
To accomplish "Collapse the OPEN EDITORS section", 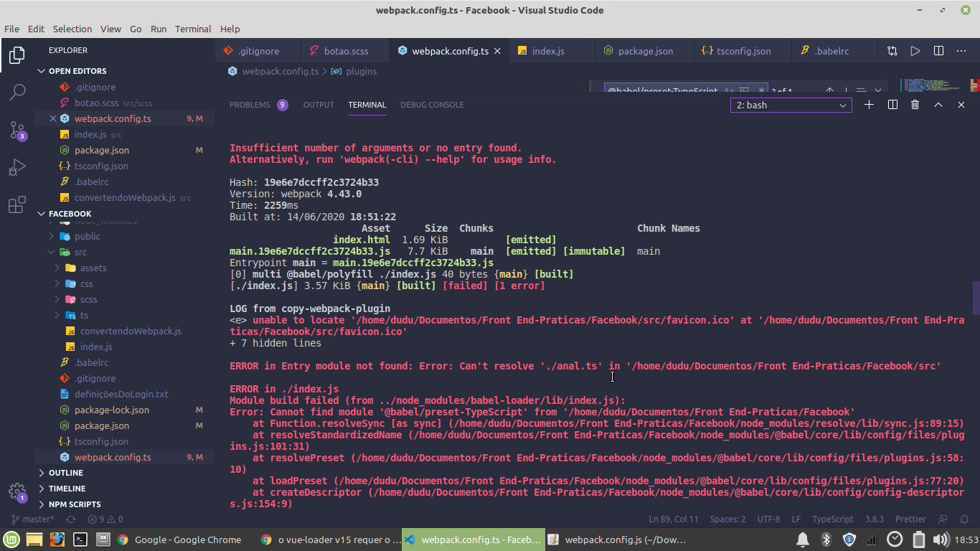I will 77,71.
